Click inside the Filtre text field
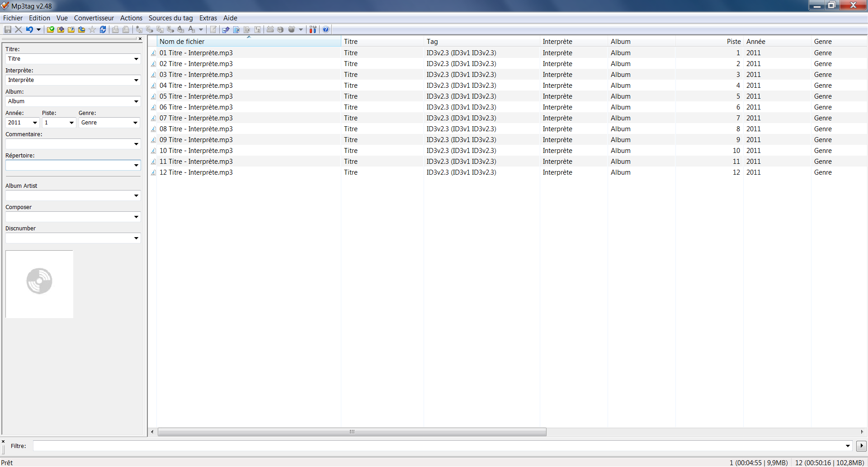This screenshot has height=467, width=868. tap(438, 446)
